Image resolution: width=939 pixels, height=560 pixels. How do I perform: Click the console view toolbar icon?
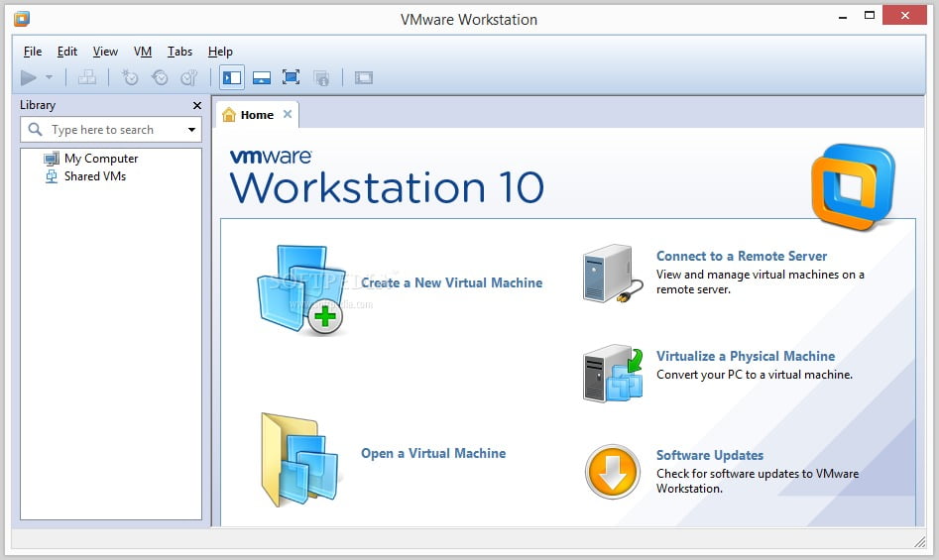click(x=364, y=77)
